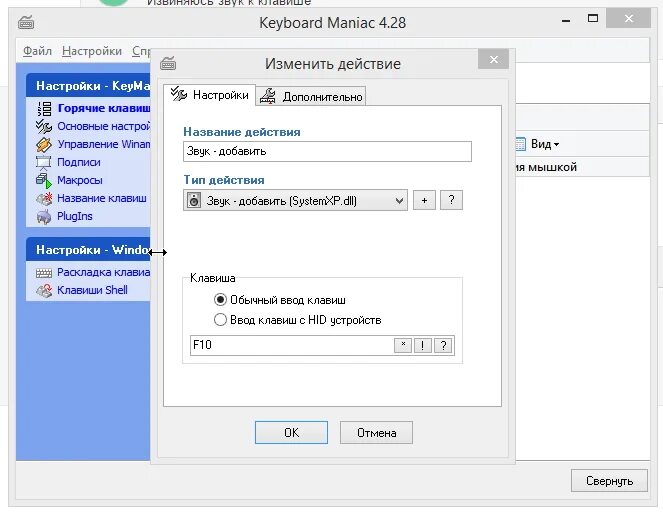Click the Управление Winamp icon
This screenshot has height=525, width=663.
(x=44, y=145)
